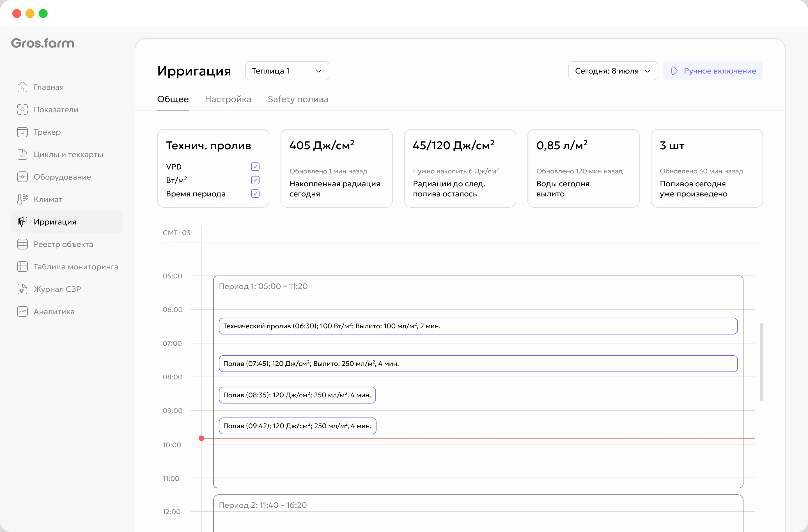
Task: Select the Полив (07:45) event block
Action: tap(478, 364)
